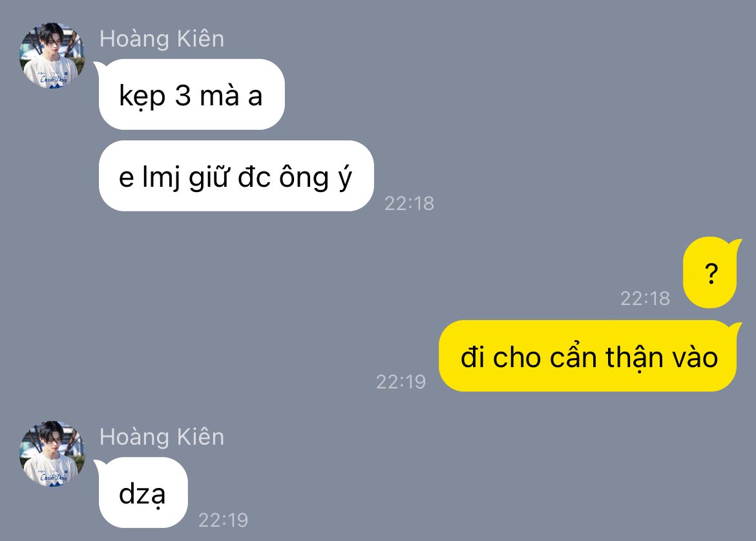756x541 pixels.
Task: Select the 'e lmj giữ đc ông ý' bubble
Action: pos(236,176)
